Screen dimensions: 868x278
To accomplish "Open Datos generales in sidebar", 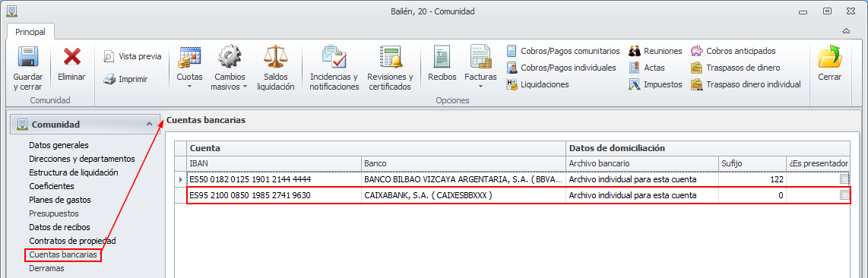I will click(59, 145).
